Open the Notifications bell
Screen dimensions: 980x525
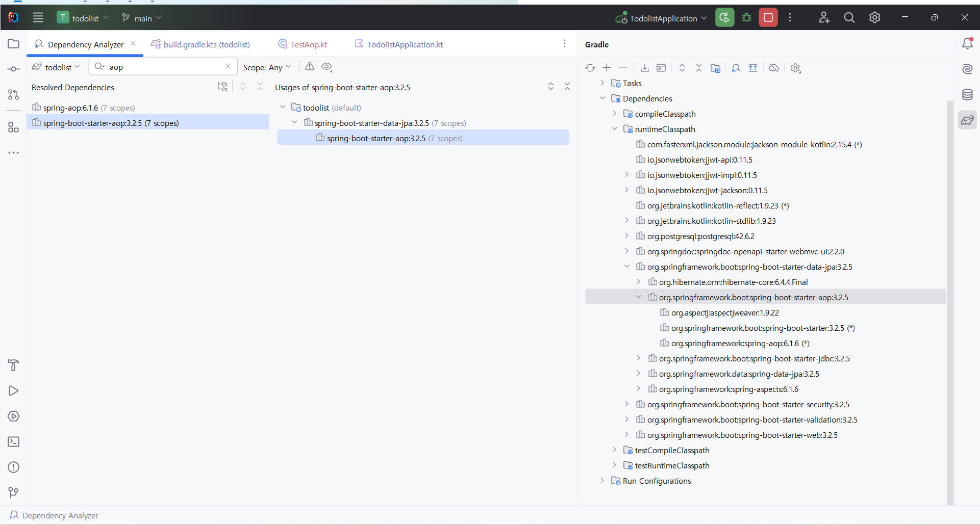(x=967, y=44)
